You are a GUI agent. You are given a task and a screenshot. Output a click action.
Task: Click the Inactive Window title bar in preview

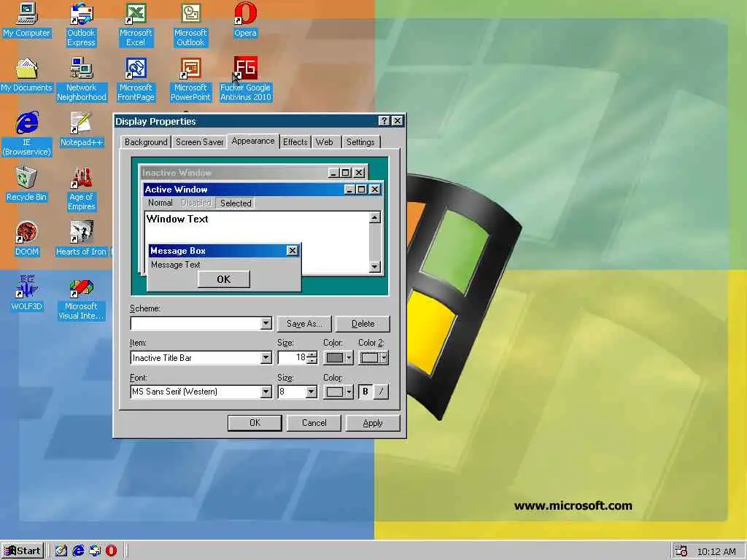233,172
